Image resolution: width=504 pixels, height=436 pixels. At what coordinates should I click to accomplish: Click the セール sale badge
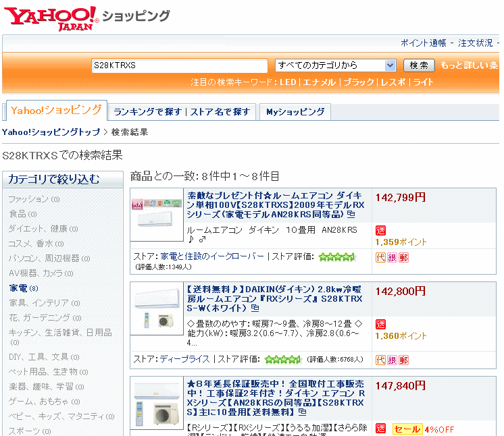pyautogui.click(x=407, y=429)
